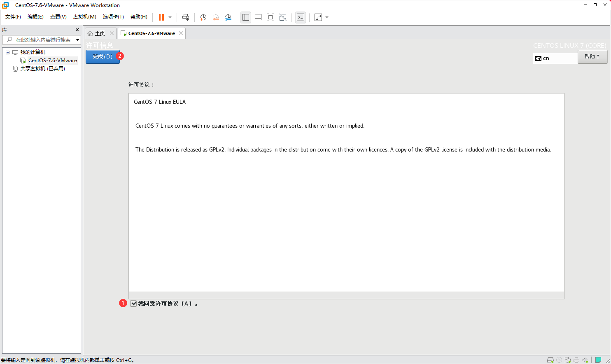Close the 库 library panel
Image resolution: width=611 pixels, height=364 pixels.
point(77,30)
